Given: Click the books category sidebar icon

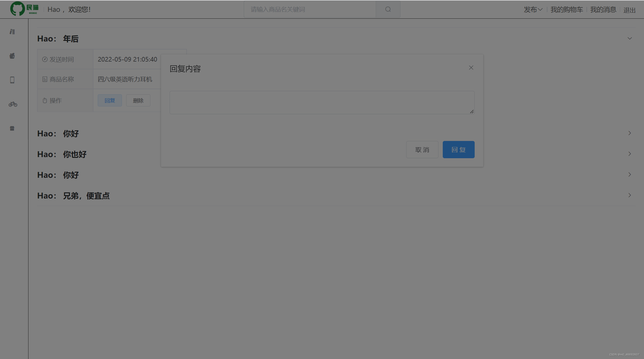Looking at the screenshot, I should click(x=12, y=32).
